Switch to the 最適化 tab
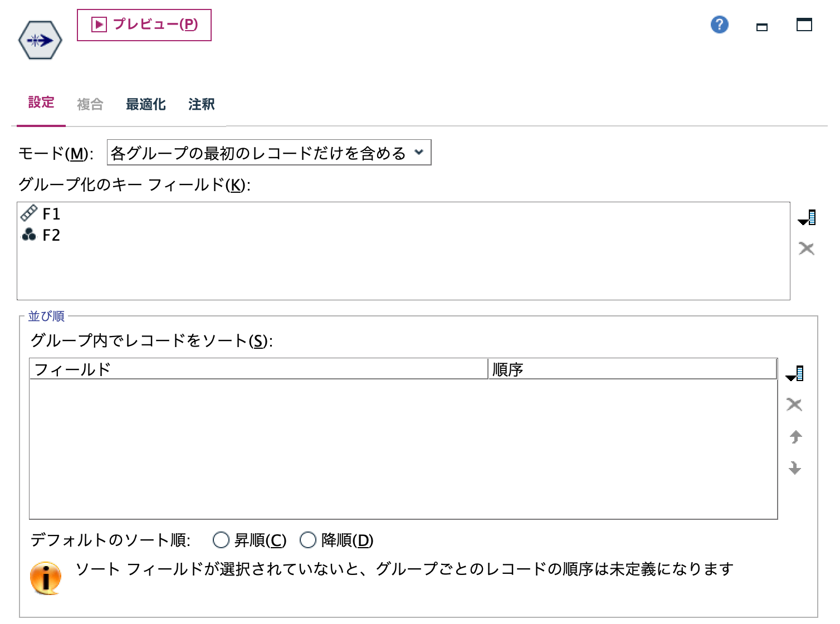The image size is (840, 624). tap(145, 104)
